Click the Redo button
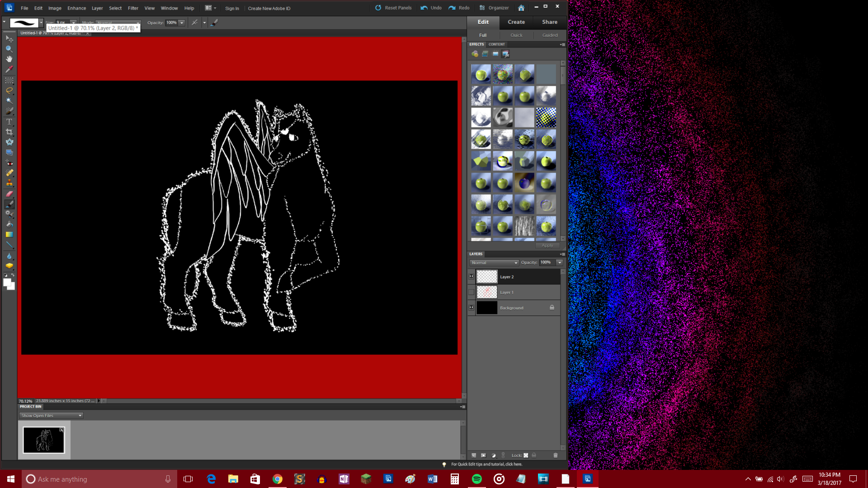 coord(459,8)
